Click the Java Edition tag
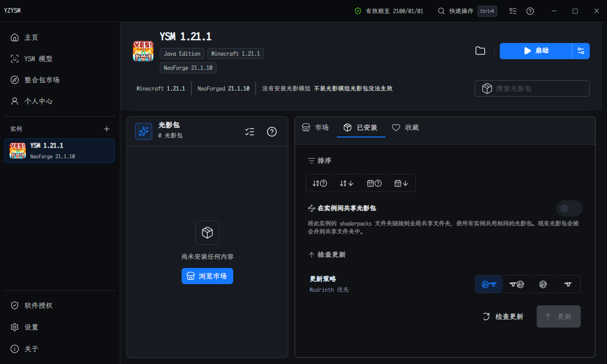Screen dimensions: 607x364 click(182, 54)
